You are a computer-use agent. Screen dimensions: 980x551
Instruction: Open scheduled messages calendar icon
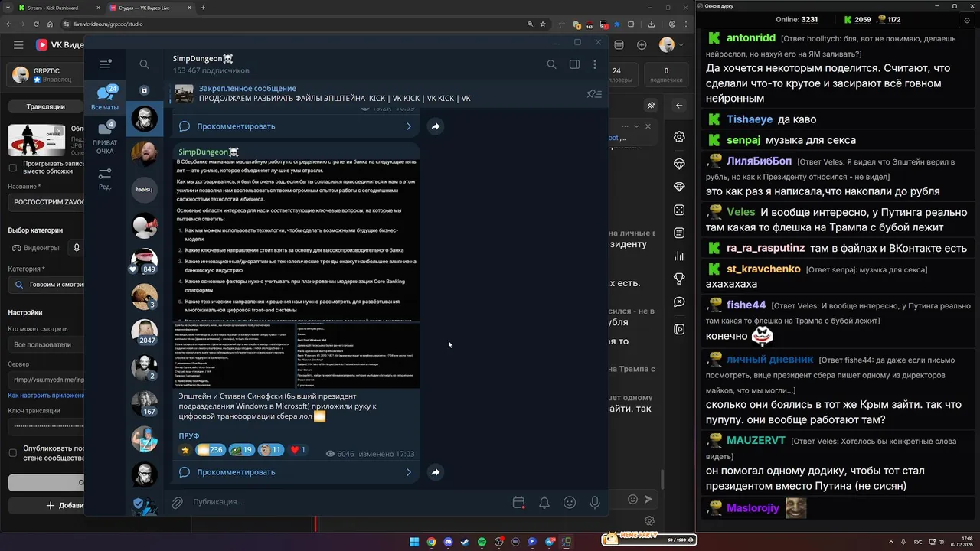[x=518, y=503]
